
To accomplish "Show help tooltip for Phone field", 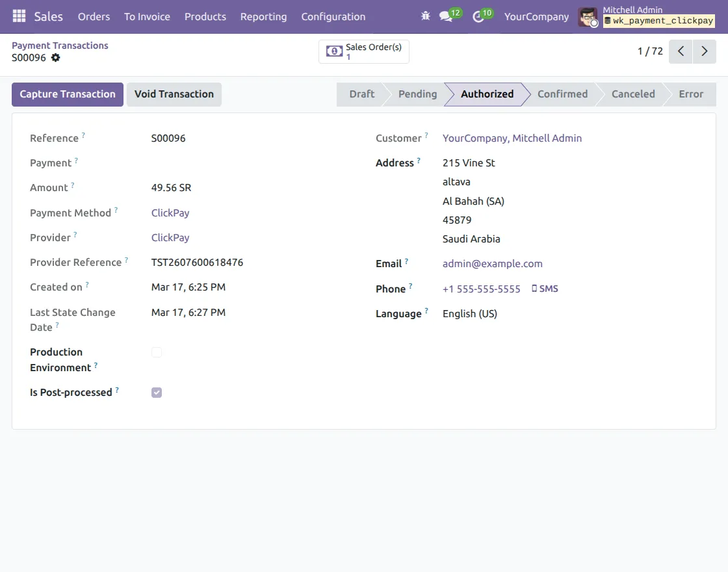I will 410,286.
